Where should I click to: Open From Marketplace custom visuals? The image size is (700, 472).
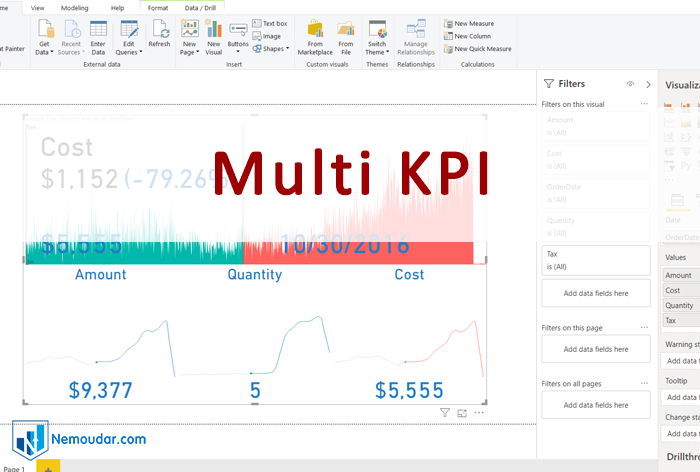315,28
